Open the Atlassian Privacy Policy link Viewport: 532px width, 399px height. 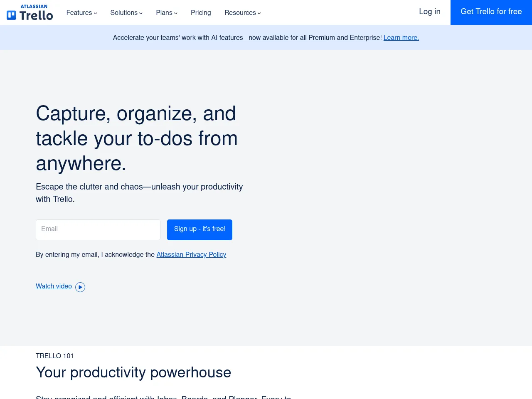(191, 255)
